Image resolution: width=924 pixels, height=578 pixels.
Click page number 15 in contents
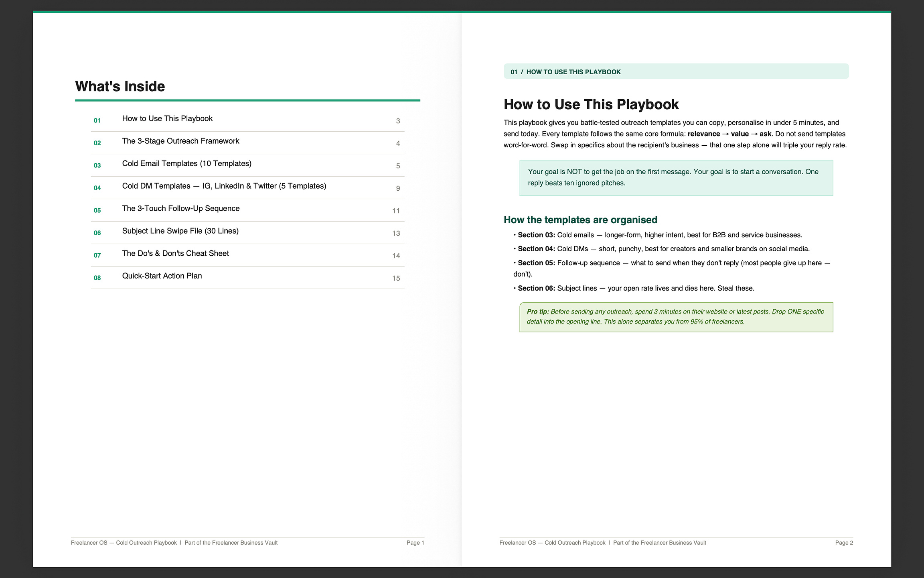coord(396,278)
